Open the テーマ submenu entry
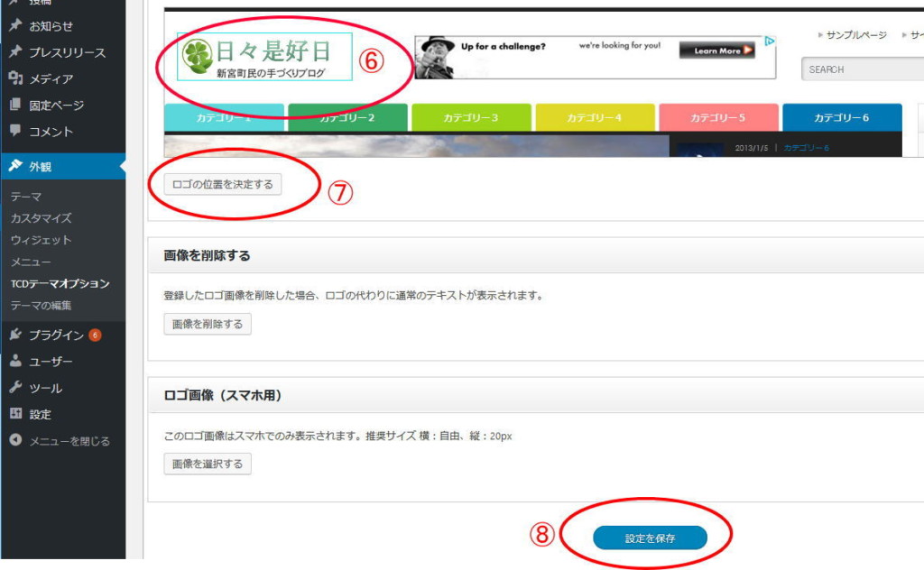Viewport: 924px width, 570px height. click(26, 197)
